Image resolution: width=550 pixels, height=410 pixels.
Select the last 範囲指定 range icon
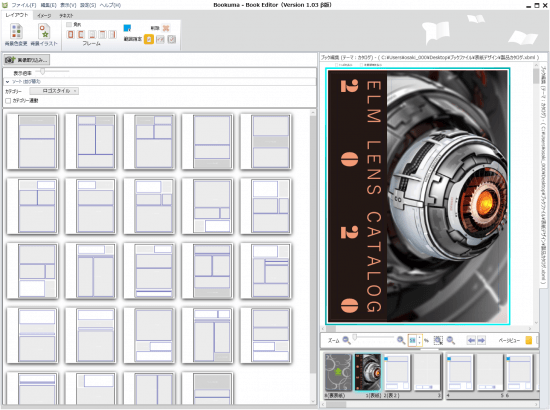pos(172,39)
